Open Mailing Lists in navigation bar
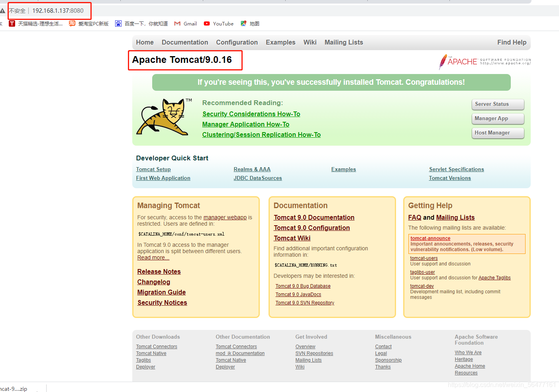 (x=344, y=42)
